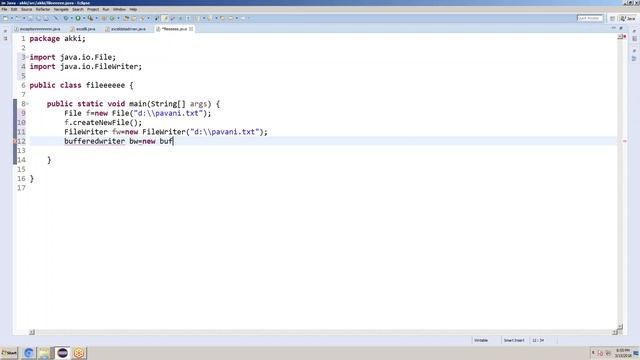
Task: Click the Debug toolbar icon
Action: 65,18
